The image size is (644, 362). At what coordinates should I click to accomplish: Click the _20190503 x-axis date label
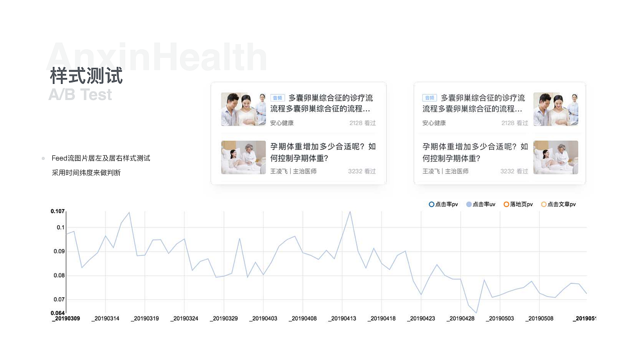(x=500, y=318)
